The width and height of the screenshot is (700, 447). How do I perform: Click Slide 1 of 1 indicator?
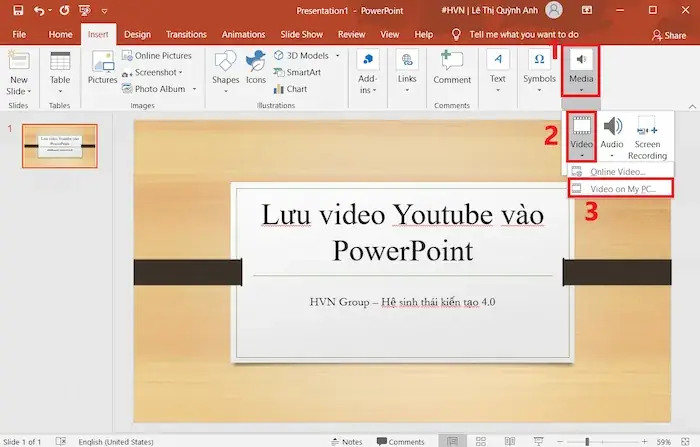[22, 442]
